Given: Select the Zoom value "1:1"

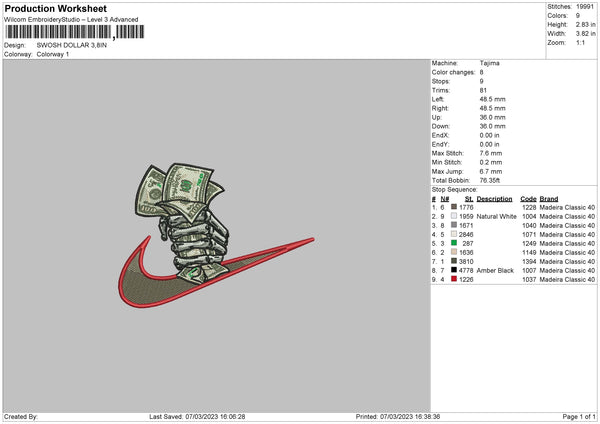Looking at the screenshot, I should point(580,42).
